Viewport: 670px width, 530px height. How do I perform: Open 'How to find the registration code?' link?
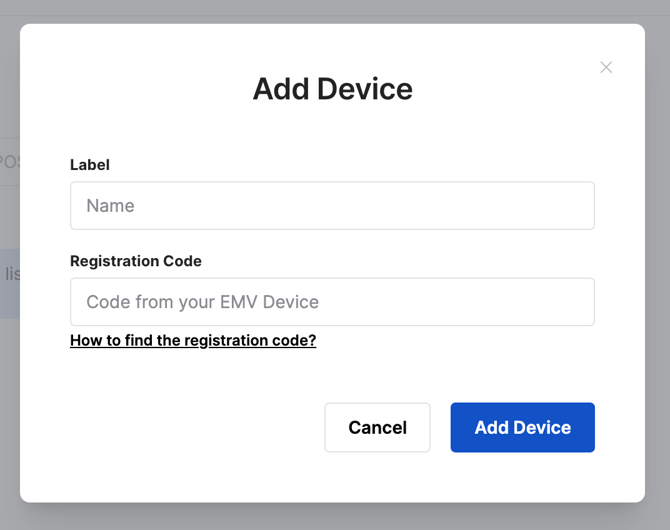point(193,340)
